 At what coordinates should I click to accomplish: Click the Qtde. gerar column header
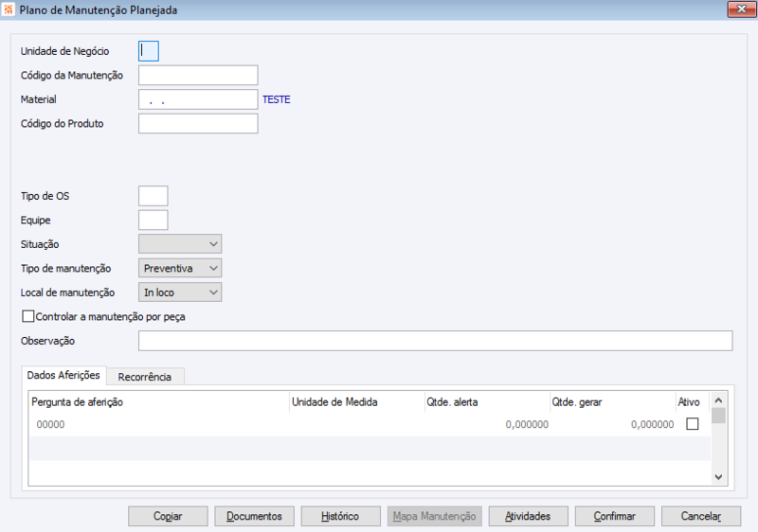(613, 402)
